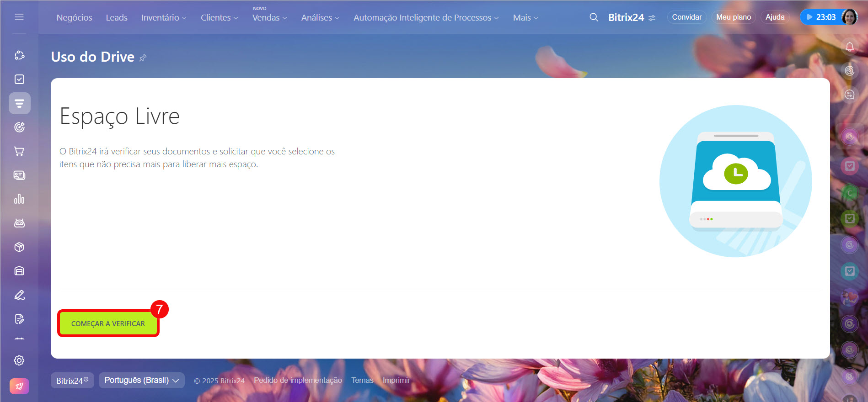Viewport: 868px width, 402px height.
Task: Click the COMEÇAR A VERIFICAR button
Action: [x=108, y=323]
